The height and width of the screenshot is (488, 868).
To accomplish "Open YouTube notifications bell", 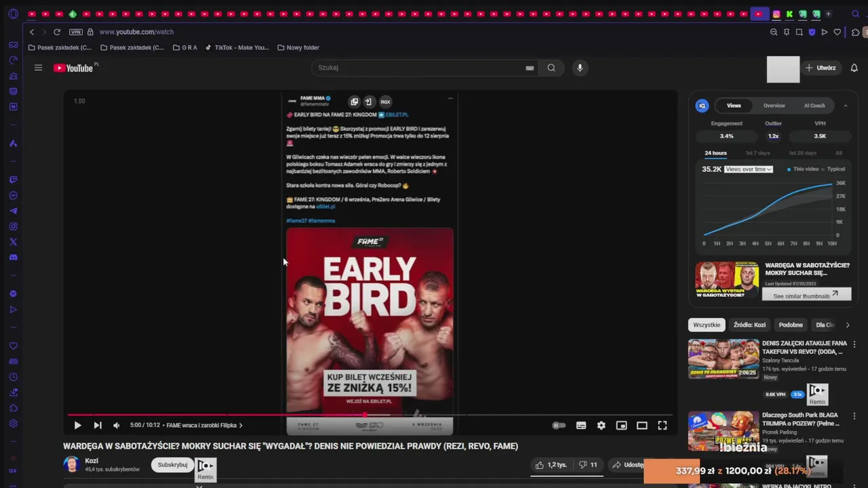I will coord(854,68).
